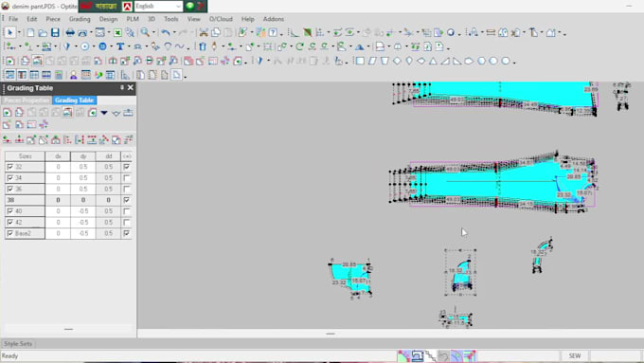Click the Open file folder icon
Viewport: 644px width, 363px height.
(x=43, y=32)
